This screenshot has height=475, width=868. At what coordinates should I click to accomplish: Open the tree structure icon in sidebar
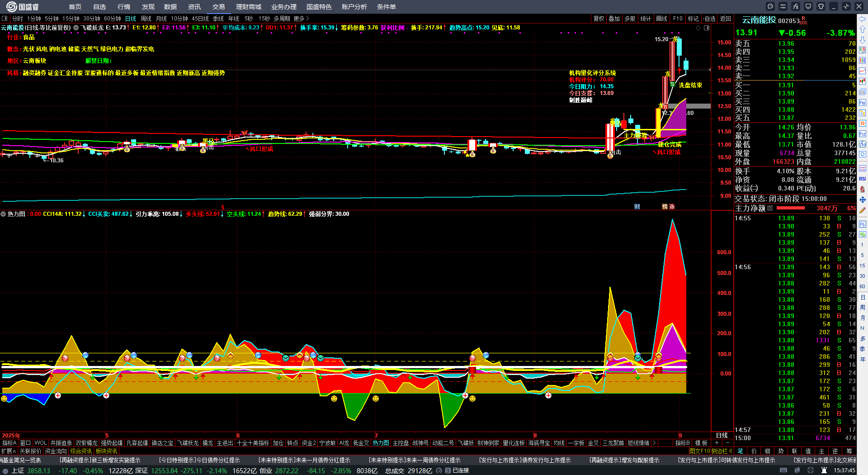point(863,113)
